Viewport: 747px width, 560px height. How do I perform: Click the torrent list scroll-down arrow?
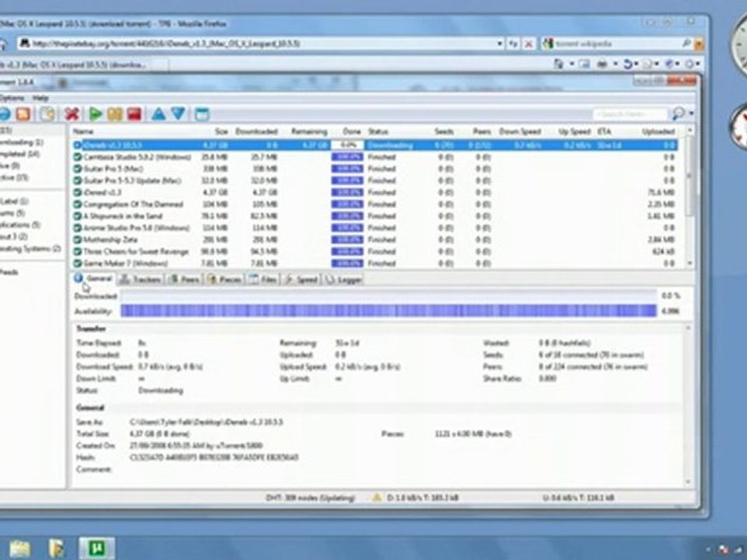point(689,264)
